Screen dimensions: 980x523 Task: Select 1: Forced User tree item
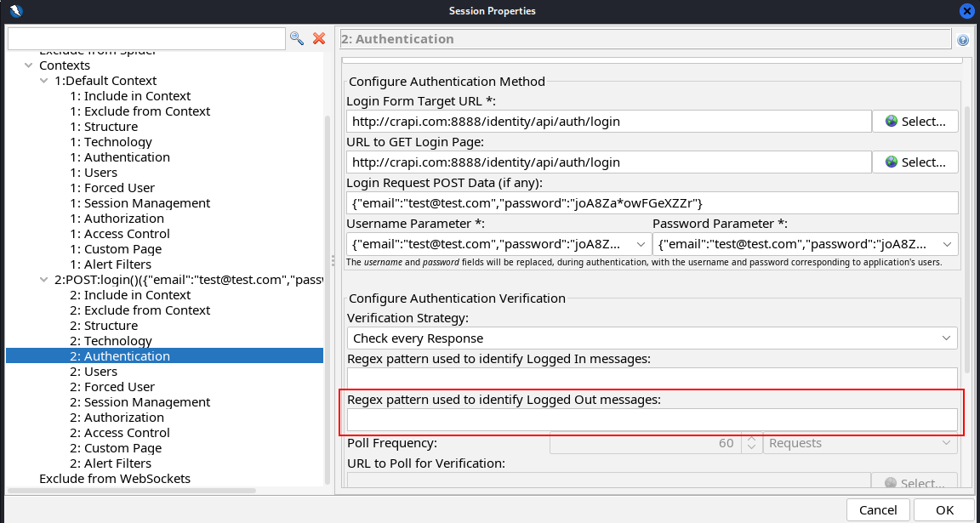click(112, 188)
